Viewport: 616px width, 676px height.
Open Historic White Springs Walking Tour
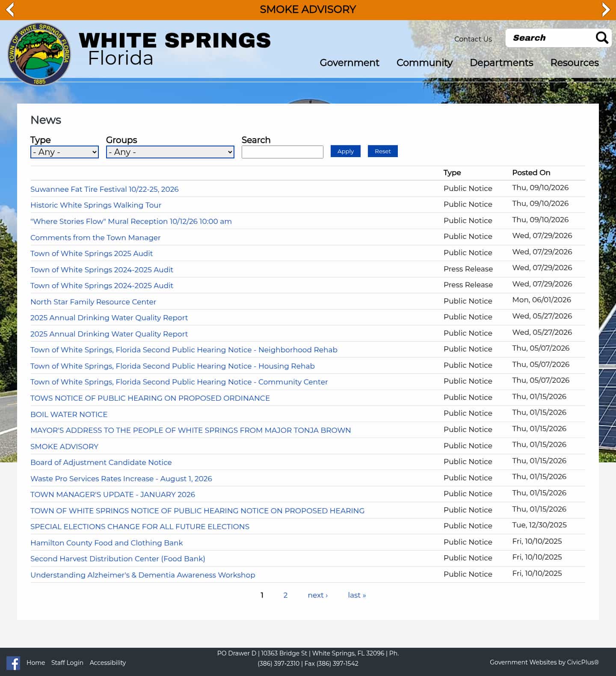(x=96, y=205)
